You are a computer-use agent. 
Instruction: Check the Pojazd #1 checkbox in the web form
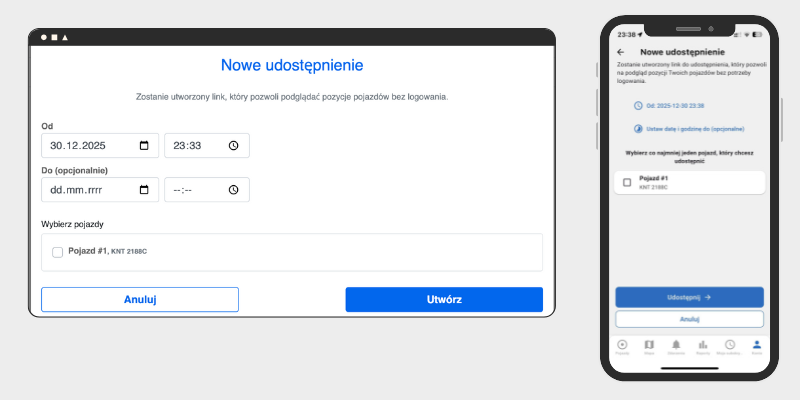58,252
